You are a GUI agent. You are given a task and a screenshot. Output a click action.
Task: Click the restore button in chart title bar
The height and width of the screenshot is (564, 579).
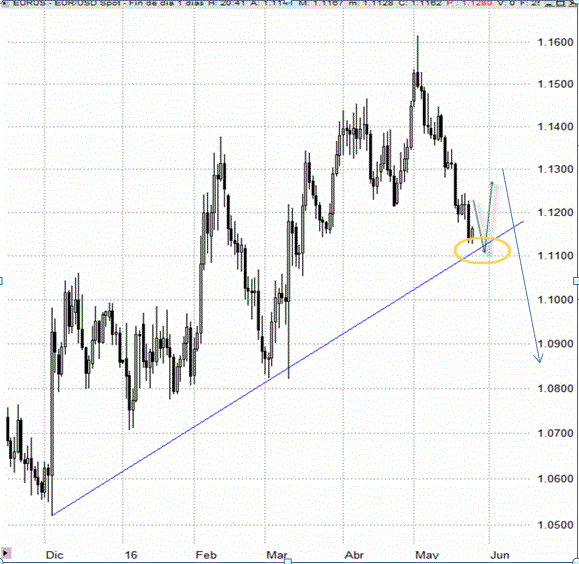point(561,3)
